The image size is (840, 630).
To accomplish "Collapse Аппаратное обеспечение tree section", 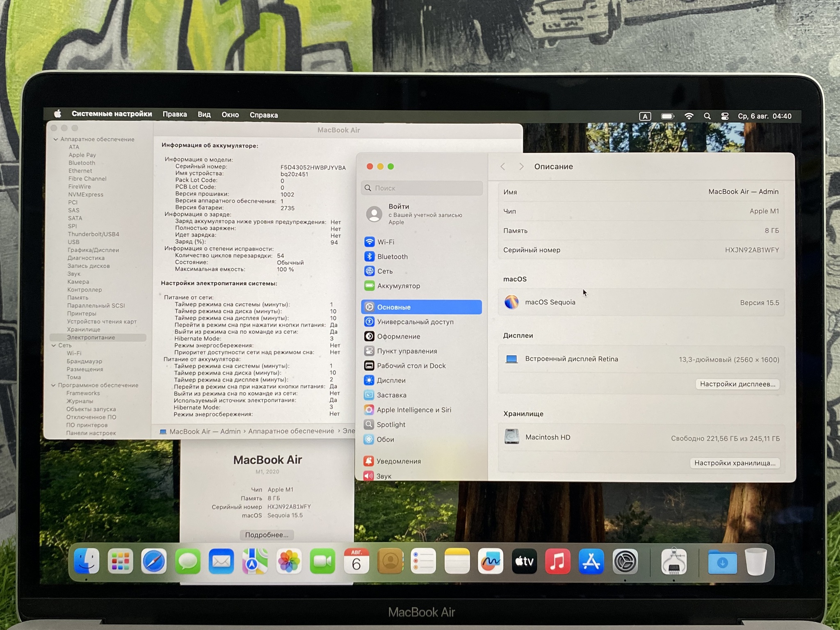I will click(56, 139).
